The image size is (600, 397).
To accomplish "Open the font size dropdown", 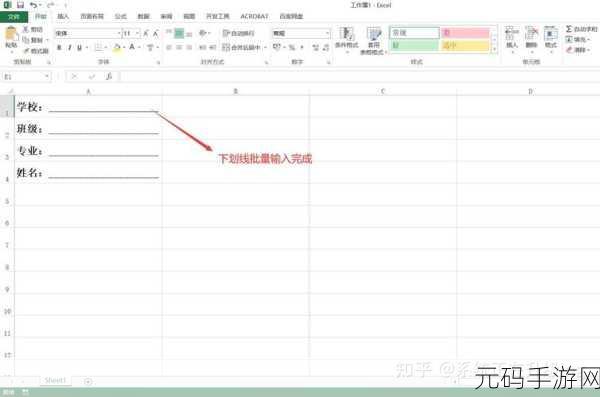I will tap(138, 34).
